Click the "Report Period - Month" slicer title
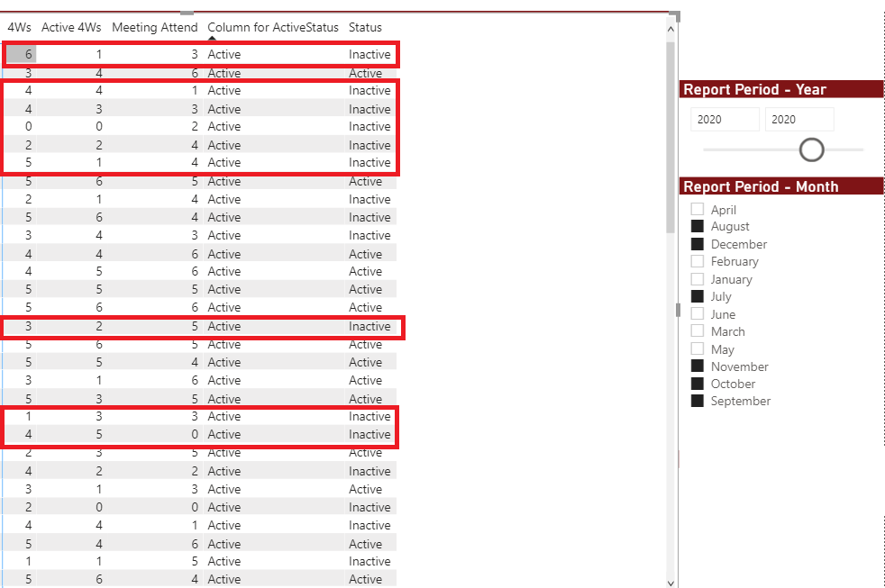885x588 pixels. click(761, 186)
